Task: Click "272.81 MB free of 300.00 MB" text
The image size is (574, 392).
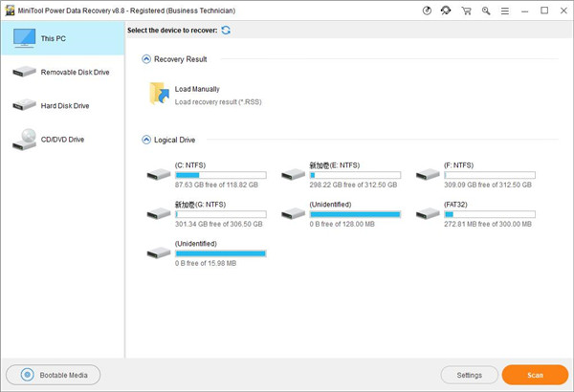Action: coord(488,224)
